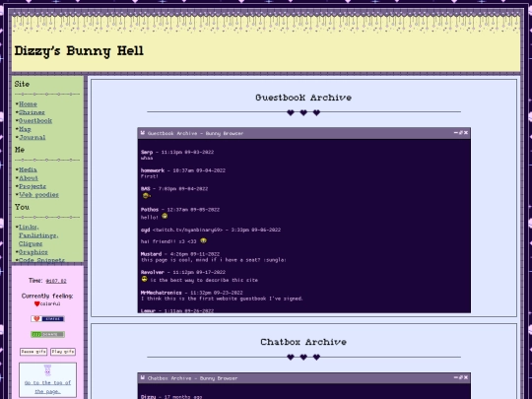Minimize the Guestbook Archive Bunny Browser window
Screen dimensions: 532x399
[x=456, y=133]
